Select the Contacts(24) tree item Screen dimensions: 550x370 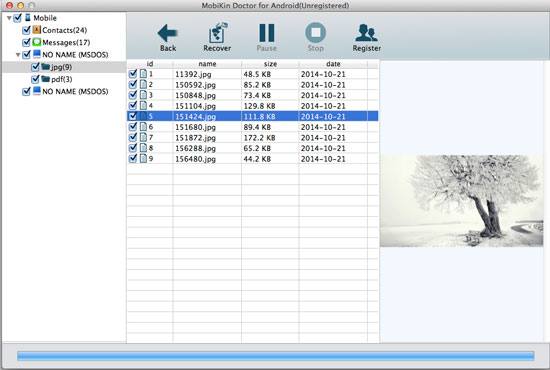[65, 30]
